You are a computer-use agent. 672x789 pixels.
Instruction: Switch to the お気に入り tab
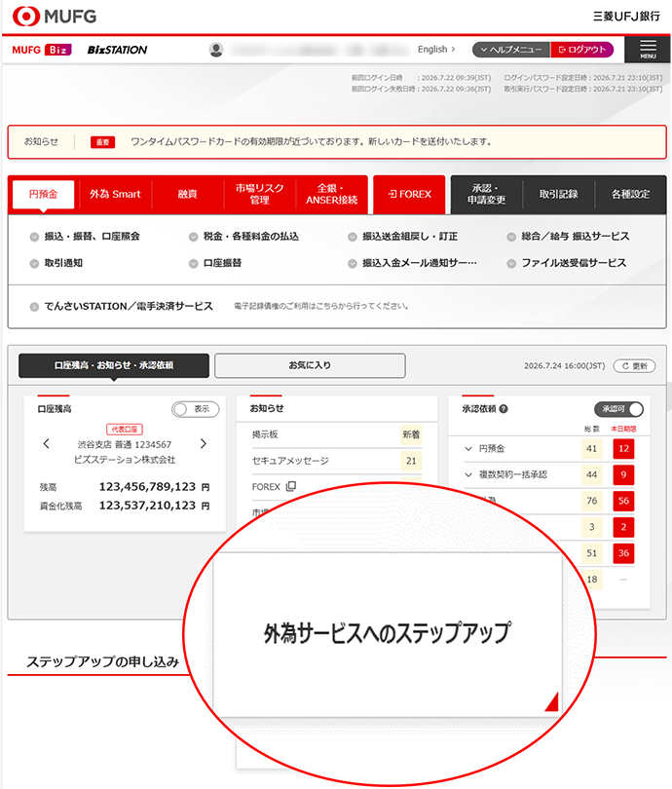310,365
